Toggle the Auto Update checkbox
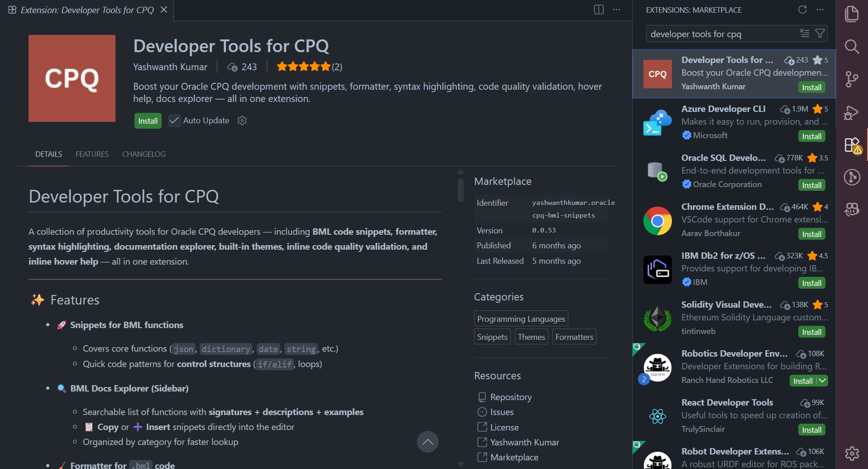The width and height of the screenshot is (868, 469). click(x=174, y=121)
